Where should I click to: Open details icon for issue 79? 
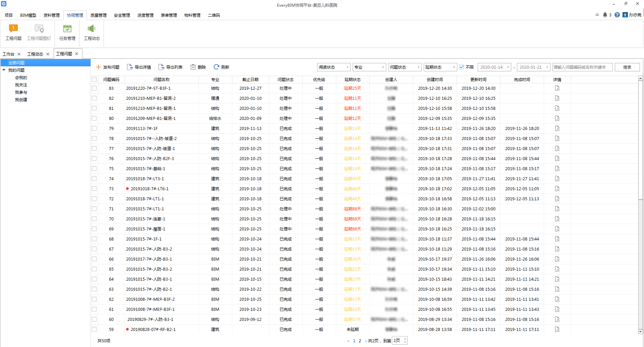click(x=557, y=128)
